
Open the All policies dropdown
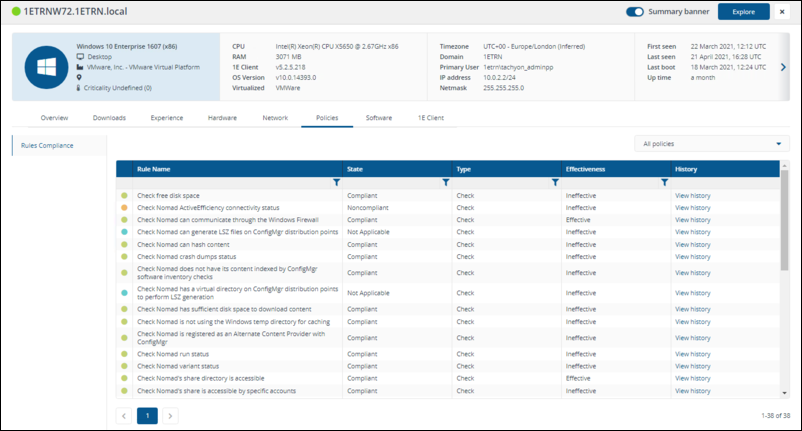[x=711, y=144]
